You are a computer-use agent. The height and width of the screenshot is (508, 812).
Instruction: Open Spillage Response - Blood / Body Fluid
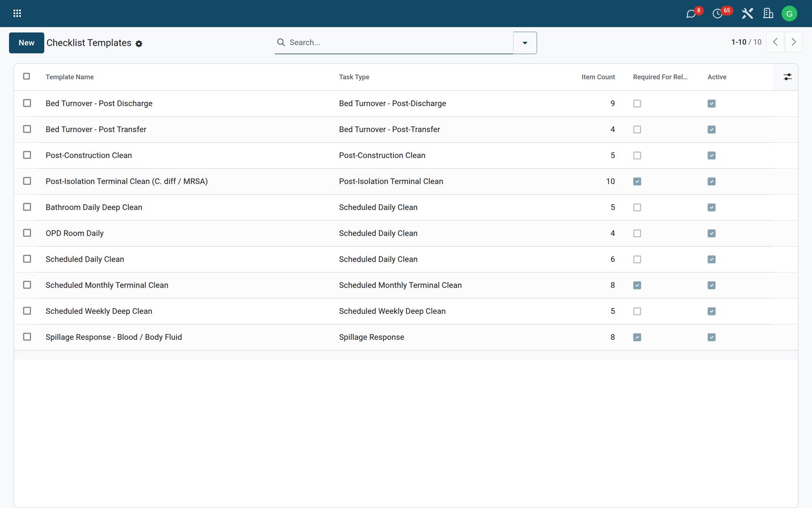(x=114, y=337)
